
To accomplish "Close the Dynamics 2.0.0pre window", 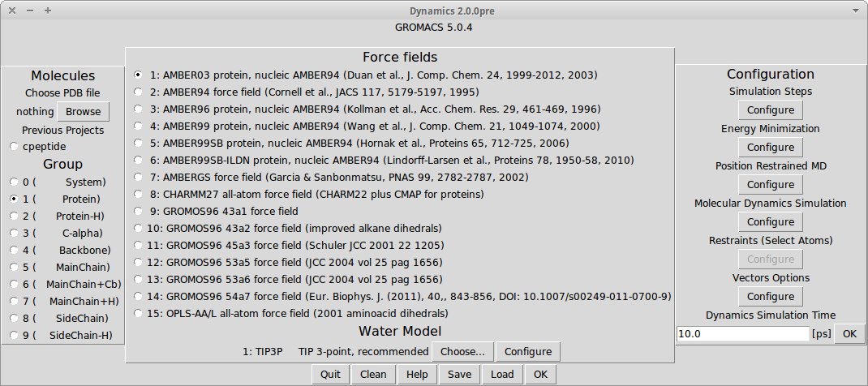I will pyautogui.click(x=13, y=11).
